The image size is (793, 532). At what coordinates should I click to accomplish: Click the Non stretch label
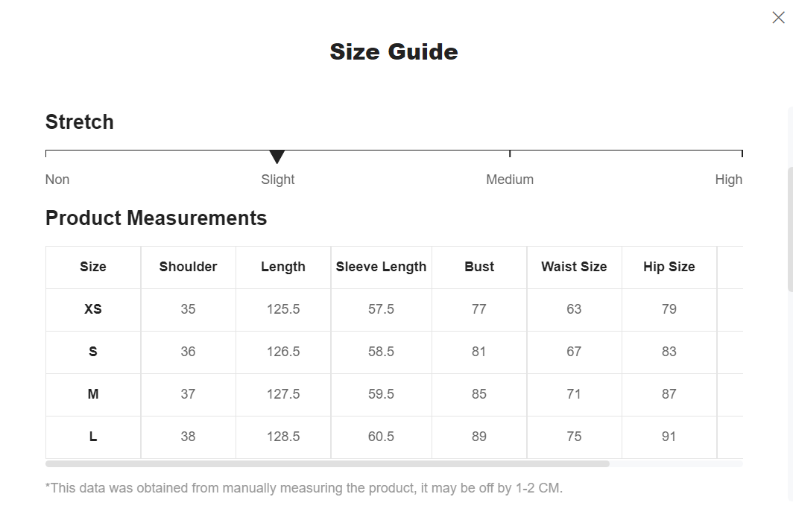pyautogui.click(x=57, y=180)
